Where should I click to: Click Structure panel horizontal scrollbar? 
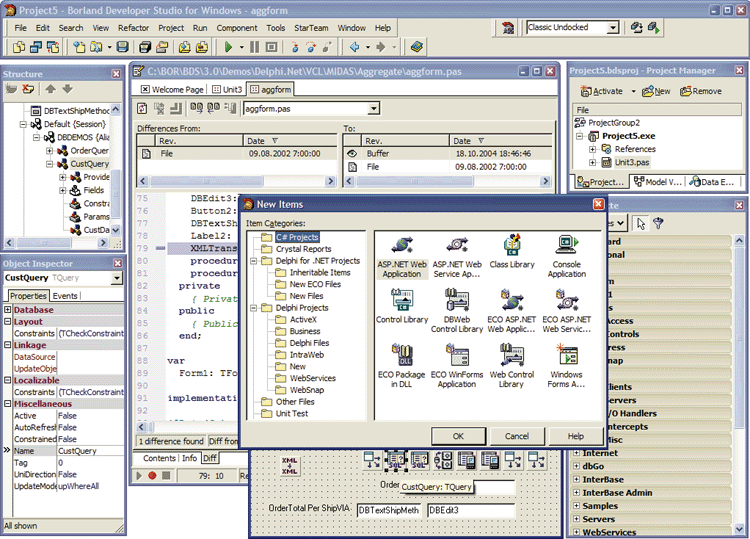57,243
